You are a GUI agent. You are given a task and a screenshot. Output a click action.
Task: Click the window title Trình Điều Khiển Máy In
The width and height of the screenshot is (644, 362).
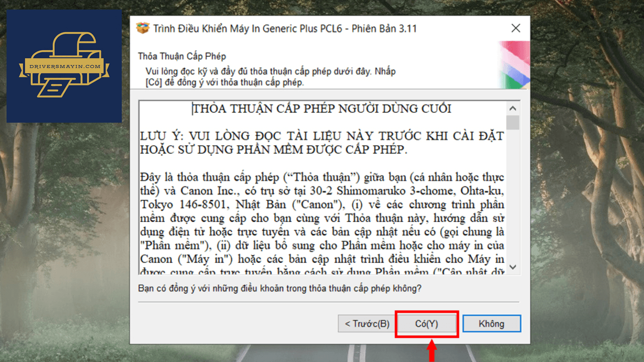click(285, 29)
